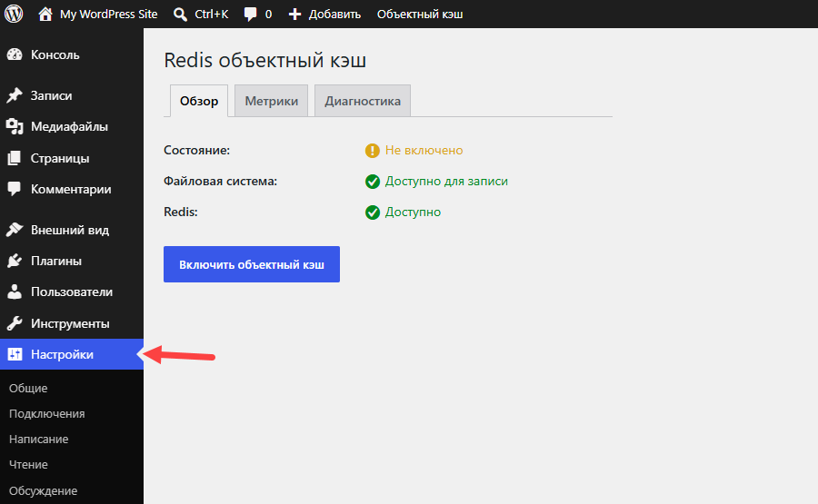Click the Настройки sliders icon
The height and width of the screenshot is (504, 818).
click(15, 354)
